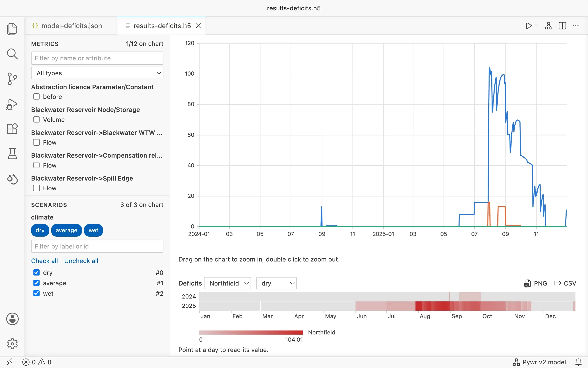
Task: Click the remote window icon in status bar
Action: (9, 362)
